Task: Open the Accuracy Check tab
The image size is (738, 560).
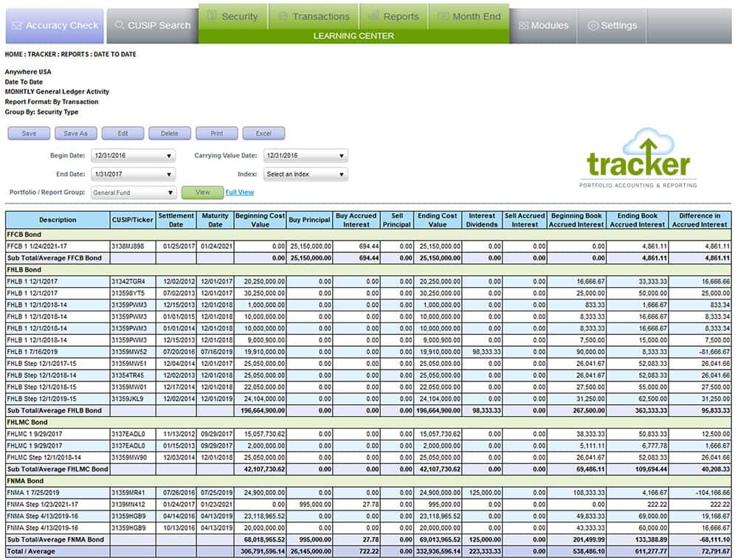Action: click(55, 26)
